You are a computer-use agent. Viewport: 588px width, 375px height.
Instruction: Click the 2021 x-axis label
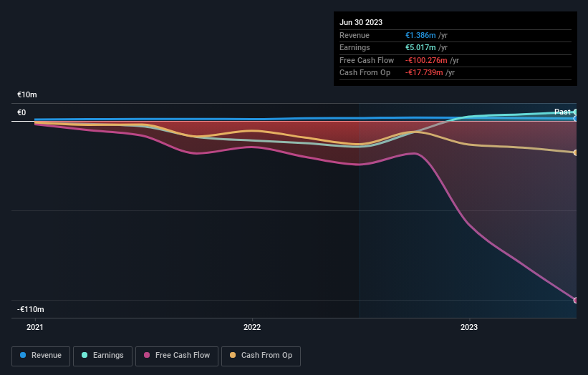[x=35, y=327]
